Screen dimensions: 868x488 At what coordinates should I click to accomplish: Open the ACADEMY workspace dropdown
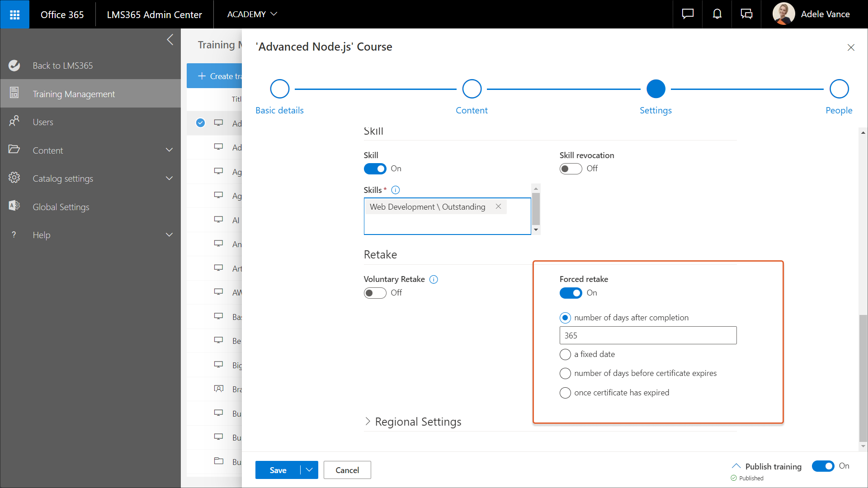point(252,14)
